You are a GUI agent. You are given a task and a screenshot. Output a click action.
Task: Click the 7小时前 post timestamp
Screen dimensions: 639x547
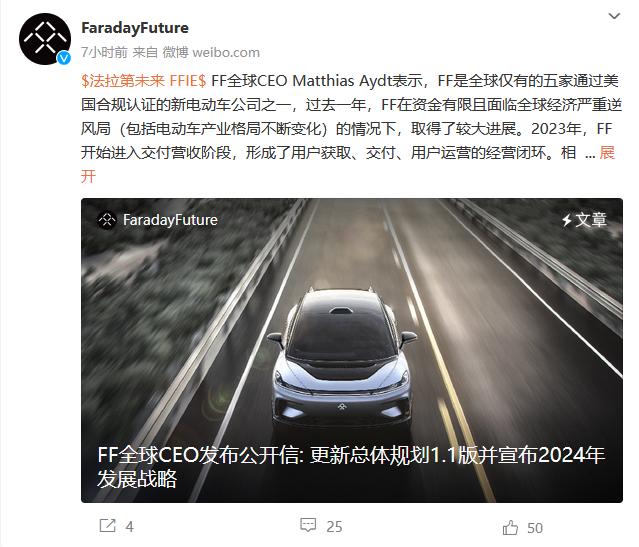[104, 52]
